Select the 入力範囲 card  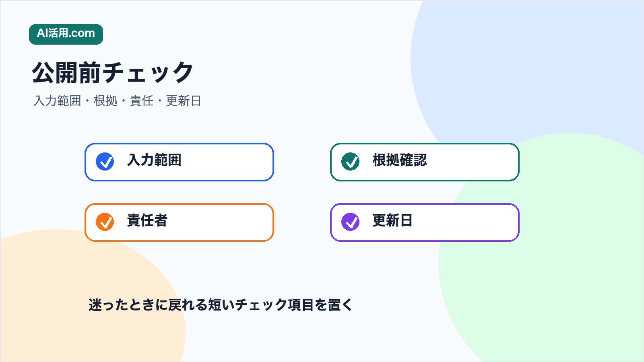click(179, 162)
